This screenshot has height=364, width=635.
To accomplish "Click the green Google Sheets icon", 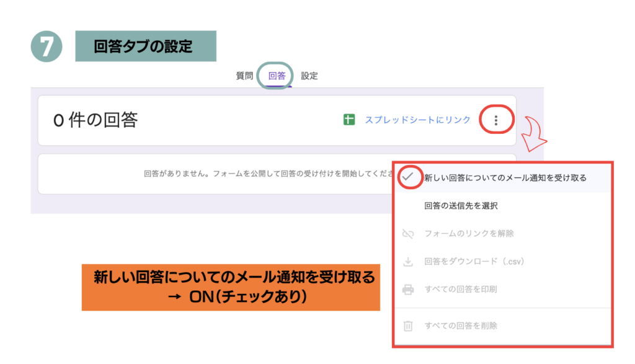I will tap(349, 120).
